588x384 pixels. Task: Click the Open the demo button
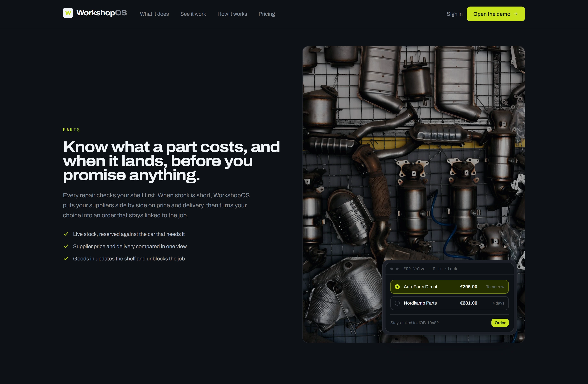(x=496, y=14)
